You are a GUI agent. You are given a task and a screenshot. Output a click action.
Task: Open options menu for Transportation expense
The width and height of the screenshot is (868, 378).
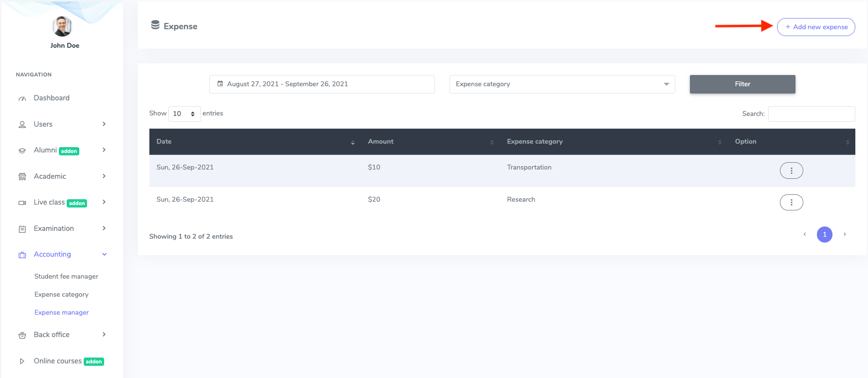[x=791, y=170]
